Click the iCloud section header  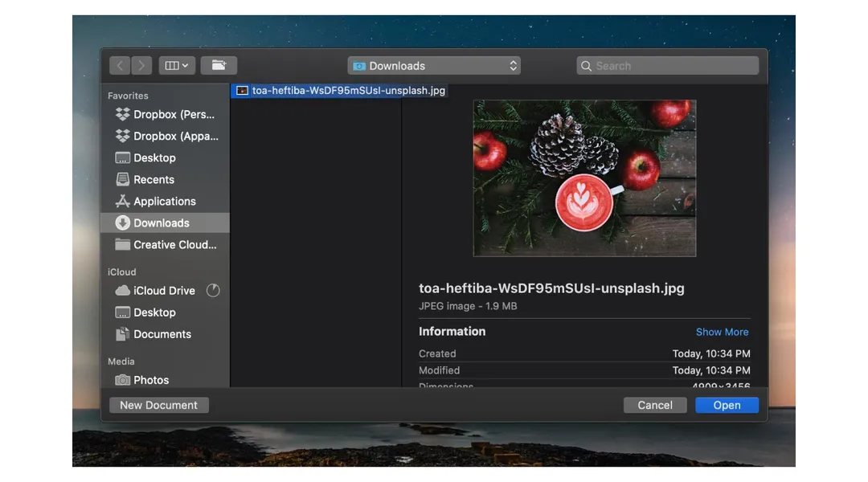[122, 272]
